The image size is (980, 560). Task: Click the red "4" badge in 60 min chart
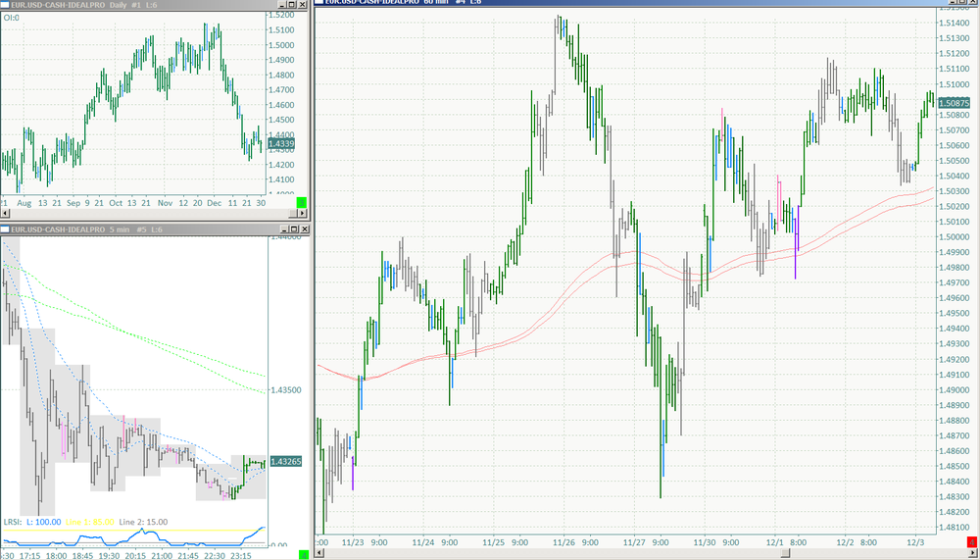[972, 541]
